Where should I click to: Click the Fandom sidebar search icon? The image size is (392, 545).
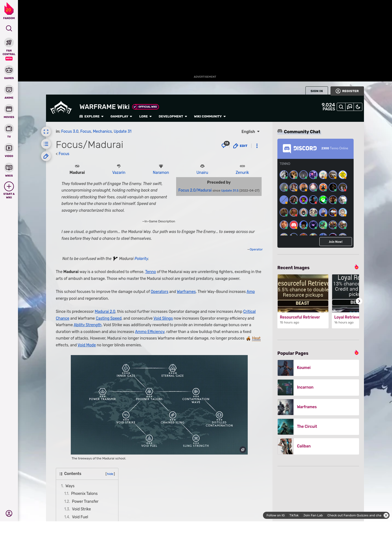[9, 28]
